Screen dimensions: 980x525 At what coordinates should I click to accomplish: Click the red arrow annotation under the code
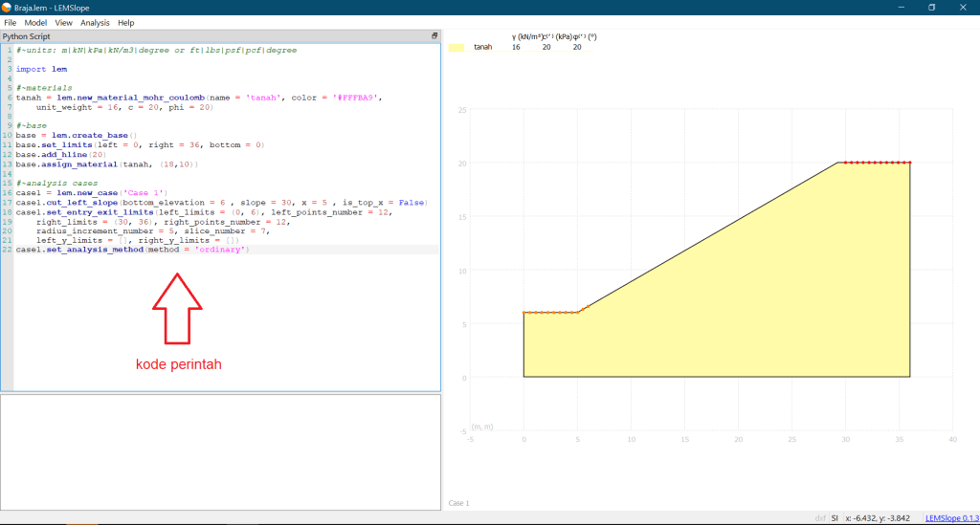pyautogui.click(x=177, y=308)
